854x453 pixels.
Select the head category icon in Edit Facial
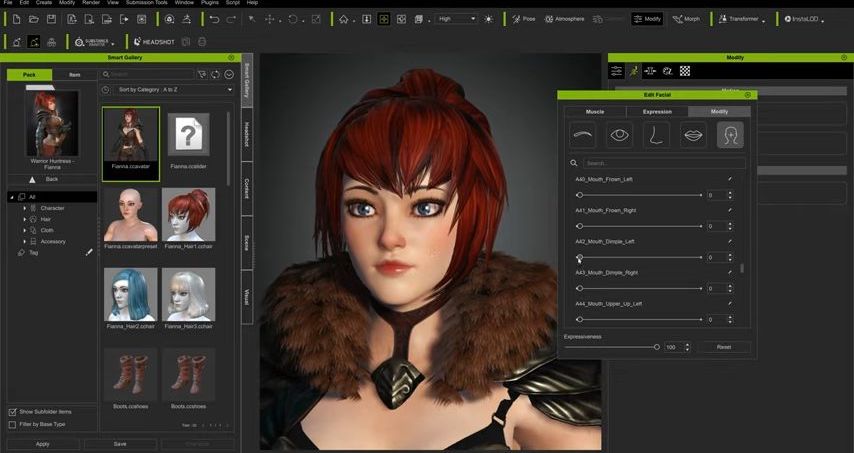730,135
